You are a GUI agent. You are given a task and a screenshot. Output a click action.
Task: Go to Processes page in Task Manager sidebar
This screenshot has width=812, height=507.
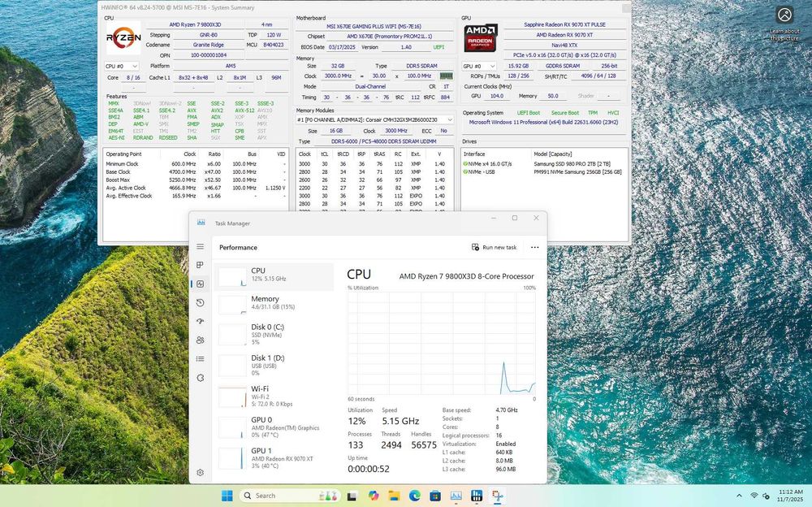point(201,266)
